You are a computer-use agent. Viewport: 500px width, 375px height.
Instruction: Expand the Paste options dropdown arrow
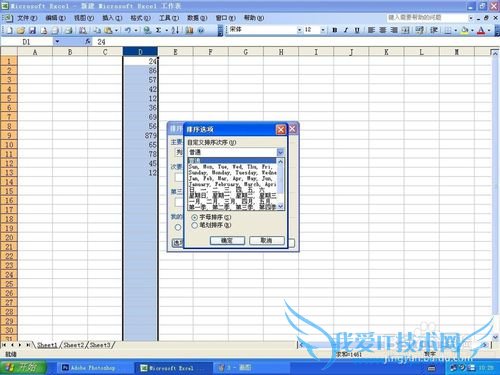pyautogui.click(x=116, y=30)
